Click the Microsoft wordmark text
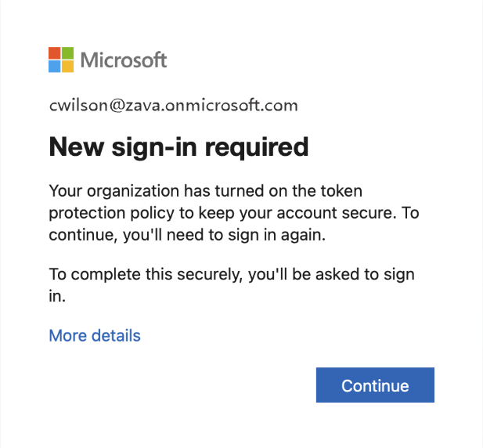 [124, 60]
